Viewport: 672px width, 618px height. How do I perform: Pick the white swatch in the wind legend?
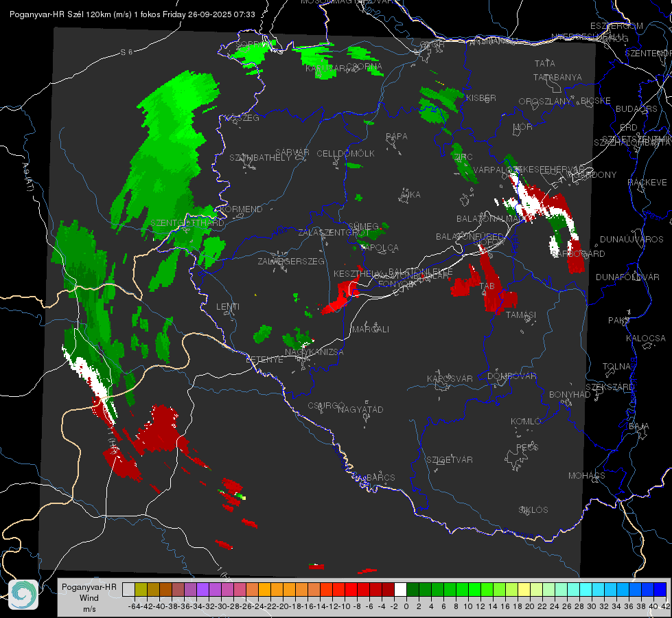pos(400,589)
